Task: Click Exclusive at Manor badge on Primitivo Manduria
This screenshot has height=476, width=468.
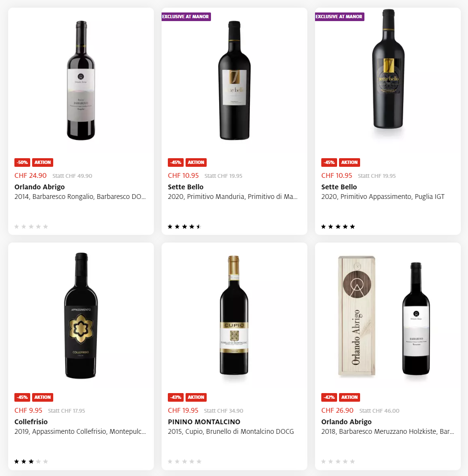Action: click(186, 17)
